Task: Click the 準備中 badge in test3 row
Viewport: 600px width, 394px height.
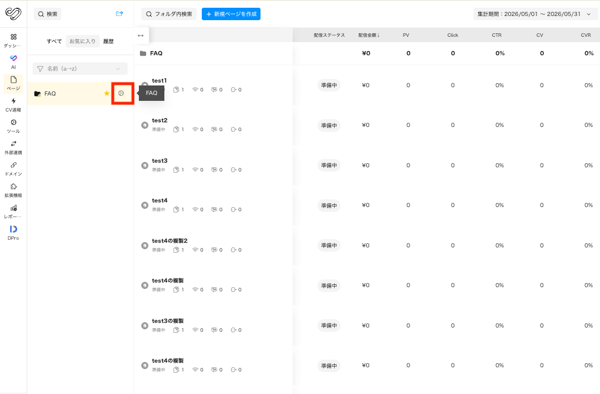Action: (329, 165)
